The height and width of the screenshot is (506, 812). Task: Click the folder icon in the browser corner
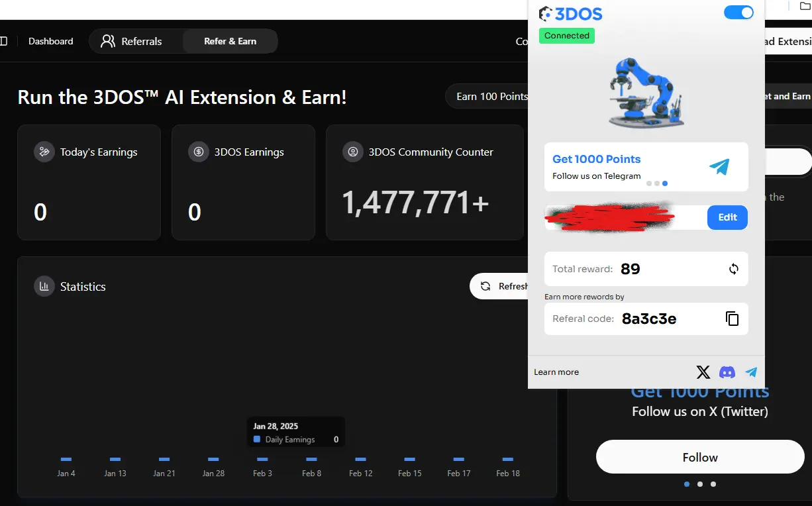[805, 5]
